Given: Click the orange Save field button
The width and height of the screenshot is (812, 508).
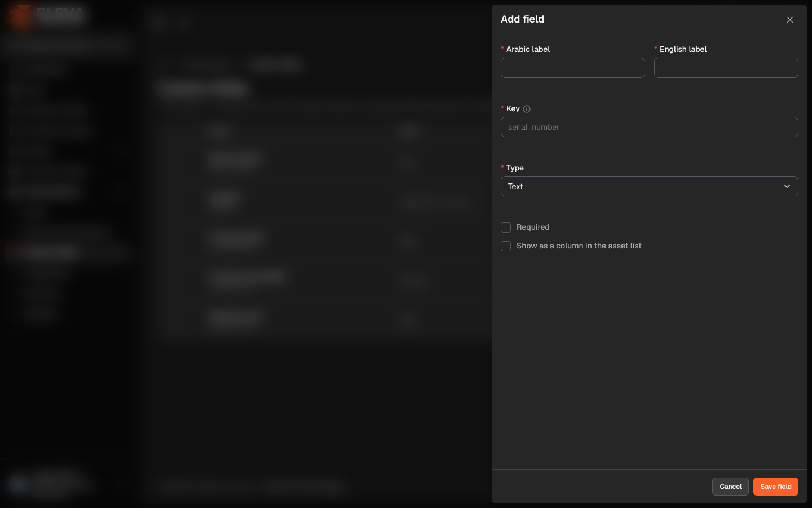Looking at the screenshot, I should click(x=776, y=487).
